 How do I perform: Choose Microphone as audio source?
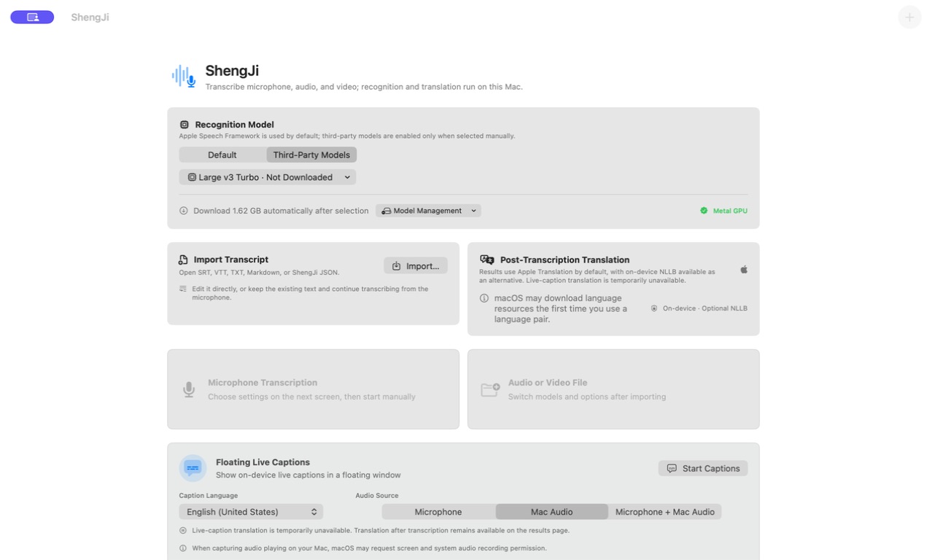coord(438,512)
